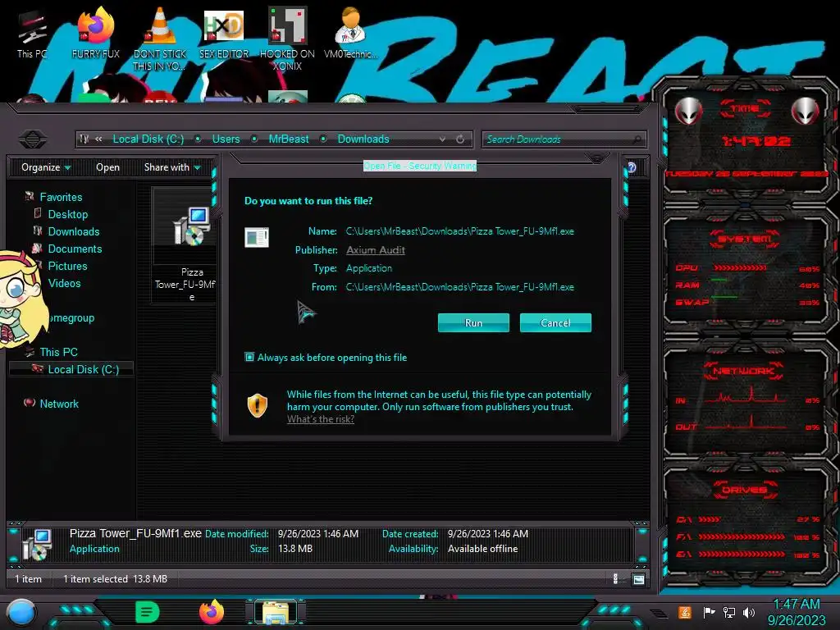Expand the Organize dropdown menu
840x630 pixels.
pos(46,167)
